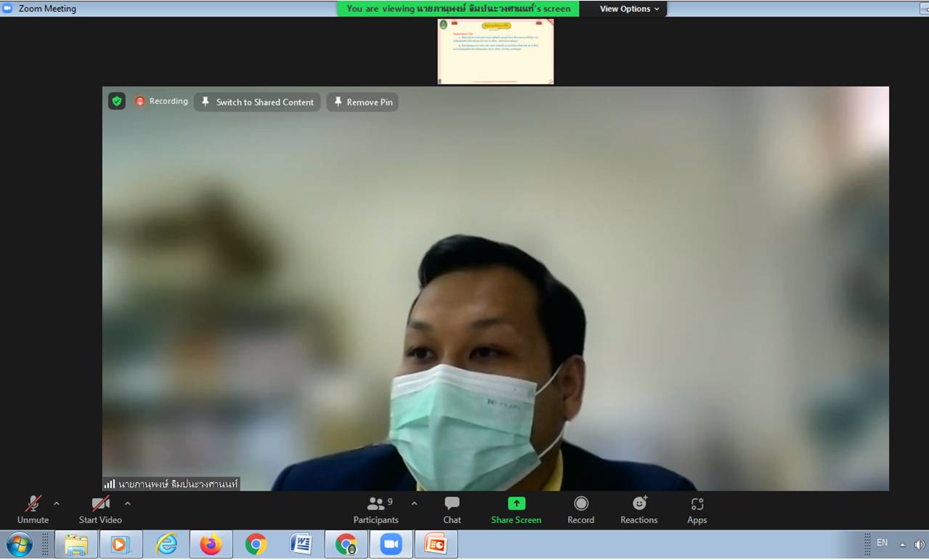Click the green Share Screen icon

[x=516, y=504]
